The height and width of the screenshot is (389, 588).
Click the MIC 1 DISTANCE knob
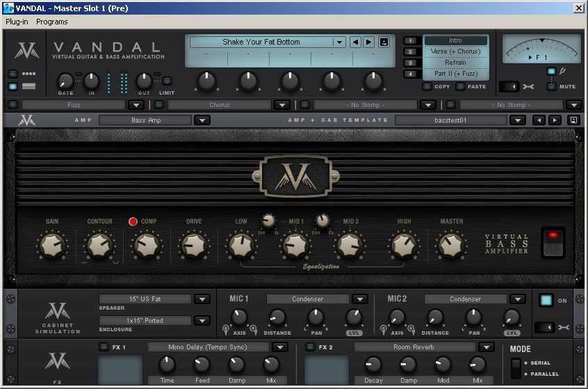[277, 317]
